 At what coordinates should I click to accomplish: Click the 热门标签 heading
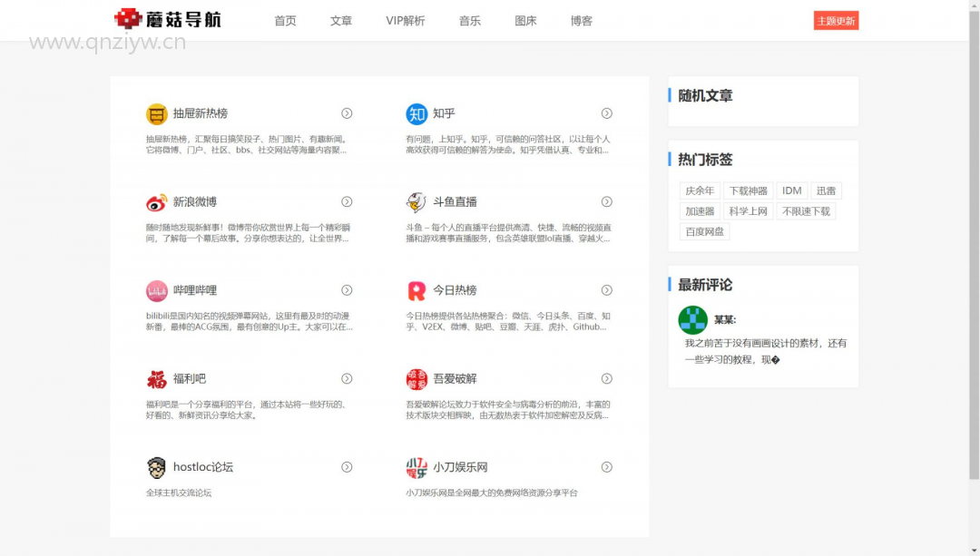pyautogui.click(x=705, y=160)
